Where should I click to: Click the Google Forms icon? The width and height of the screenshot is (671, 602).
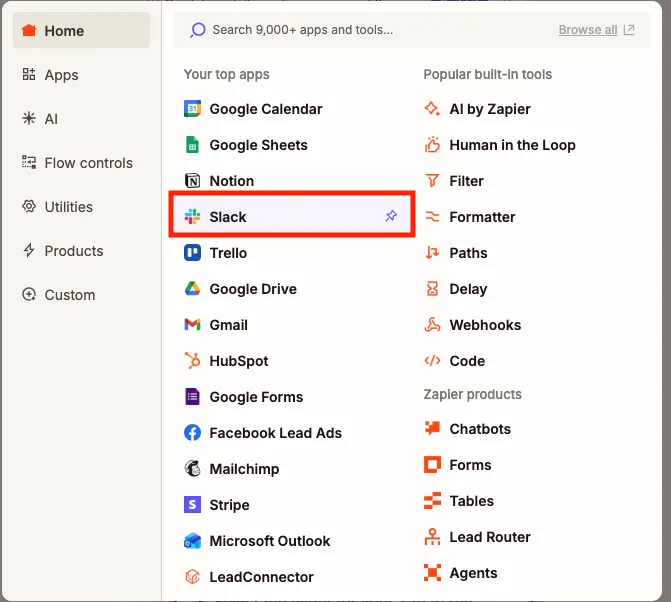tap(192, 396)
